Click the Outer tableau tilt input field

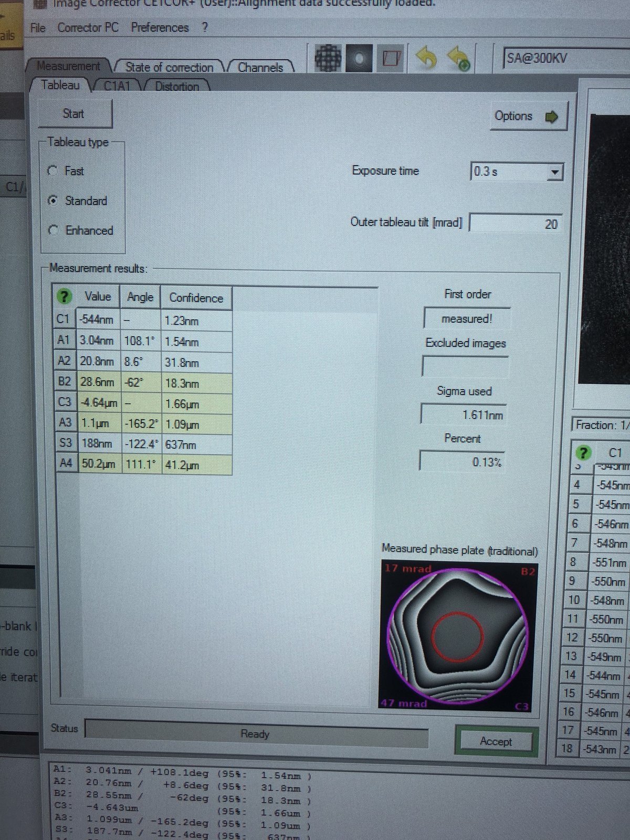point(516,224)
